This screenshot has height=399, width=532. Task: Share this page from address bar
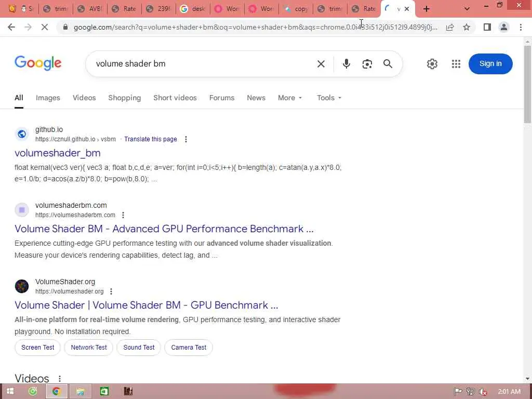[x=450, y=27]
